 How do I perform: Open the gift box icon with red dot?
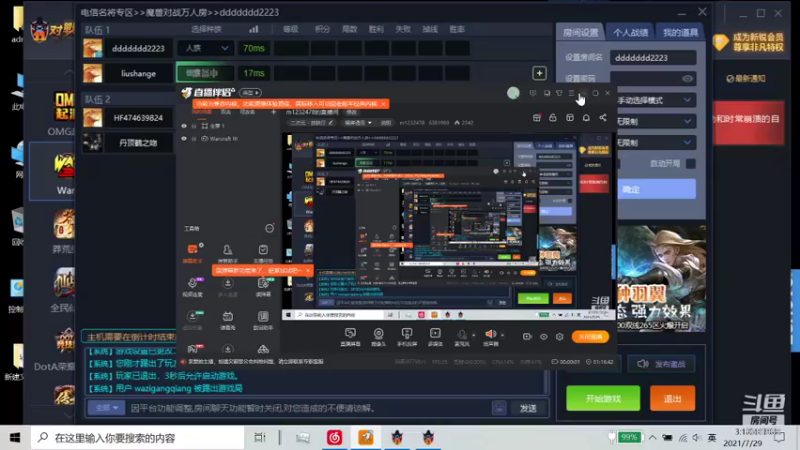coord(537,118)
